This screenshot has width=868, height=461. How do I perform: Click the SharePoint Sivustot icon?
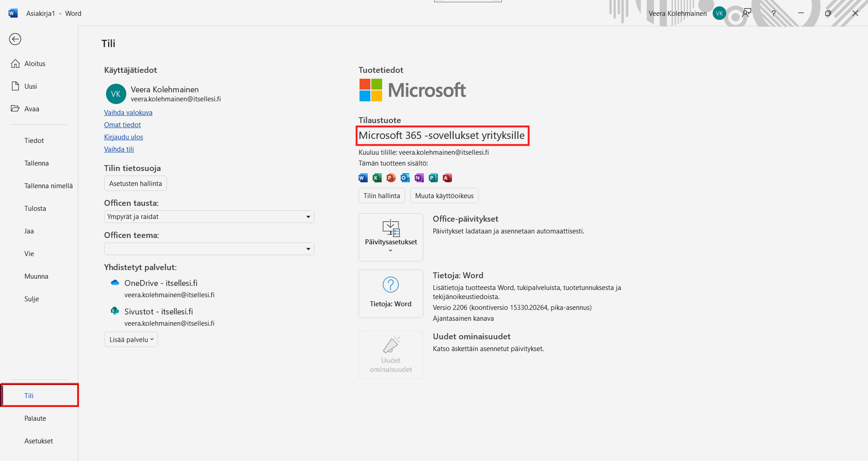[115, 311]
